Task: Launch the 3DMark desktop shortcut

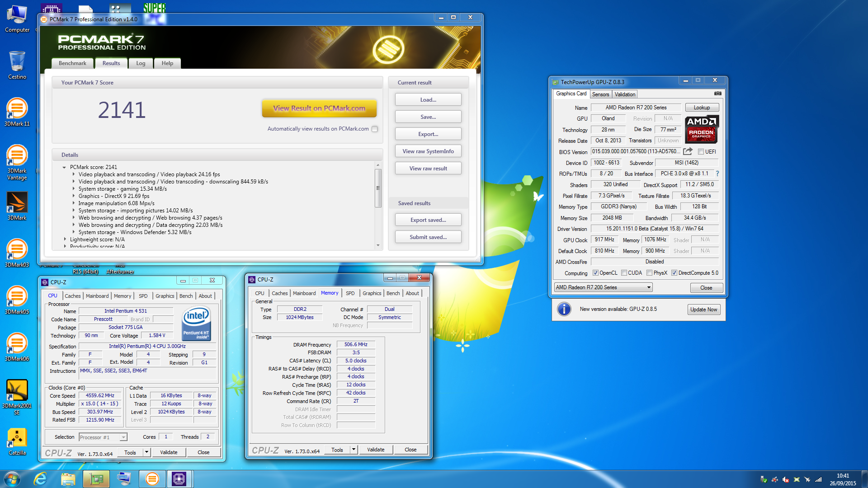Action: (x=17, y=206)
